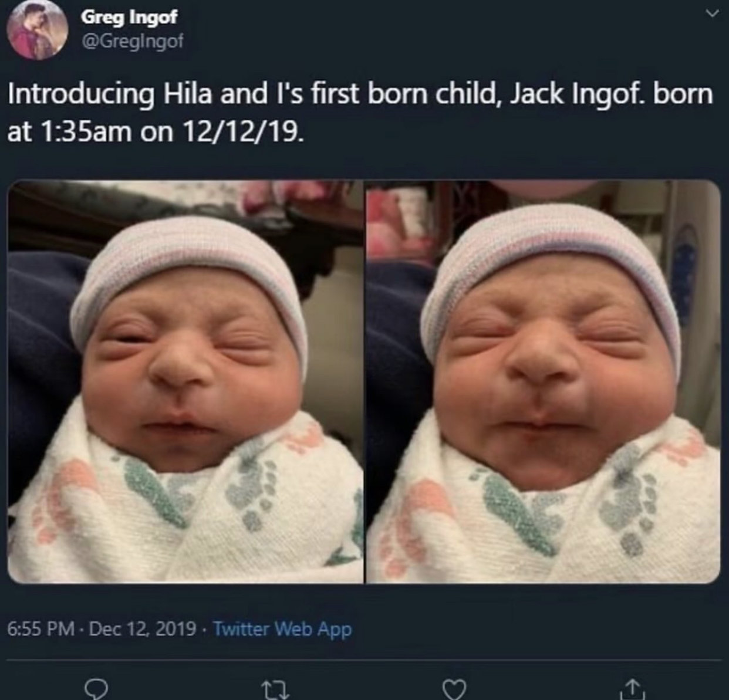Click the '1:35am' time in tweet text
This screenshot has height=700, width=729.
tap(85, 131)
